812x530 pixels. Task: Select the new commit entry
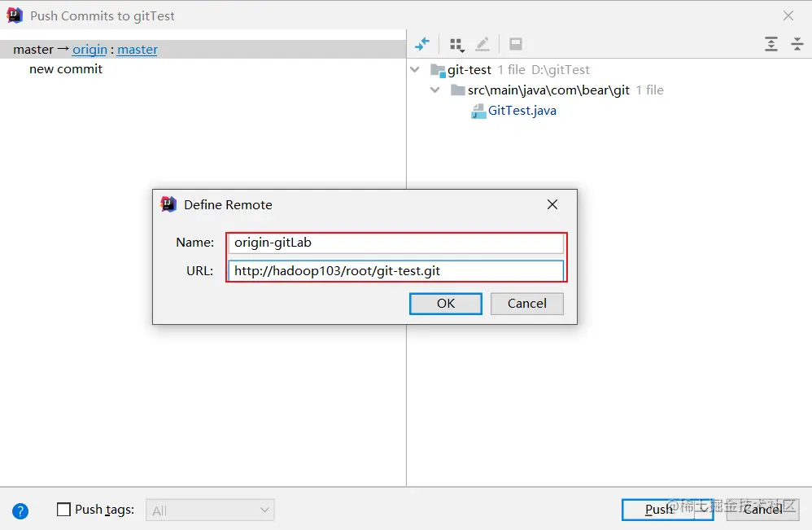coord(66,69)
